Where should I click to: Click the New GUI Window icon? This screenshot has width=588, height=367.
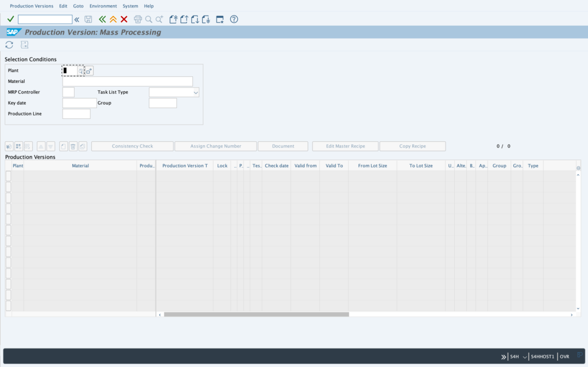[x=220, y=20]
